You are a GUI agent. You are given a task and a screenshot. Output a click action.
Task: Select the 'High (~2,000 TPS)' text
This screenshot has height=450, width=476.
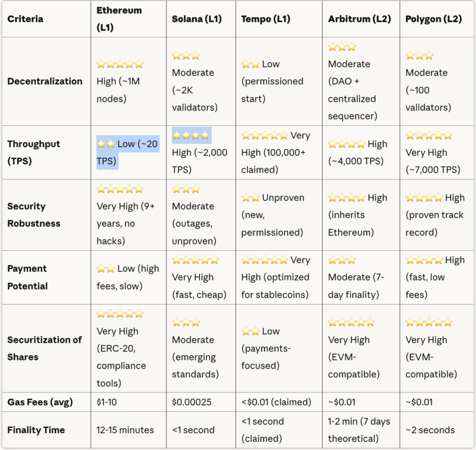(199, 161)
